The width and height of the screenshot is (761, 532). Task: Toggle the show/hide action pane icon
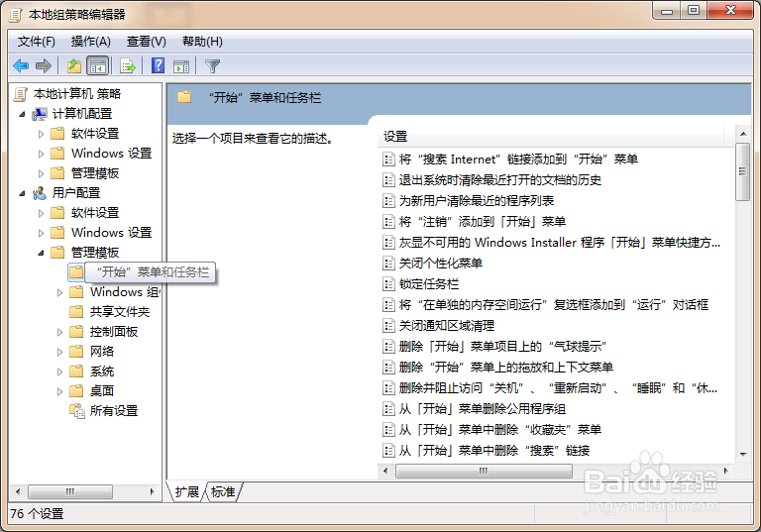[181, 66]
